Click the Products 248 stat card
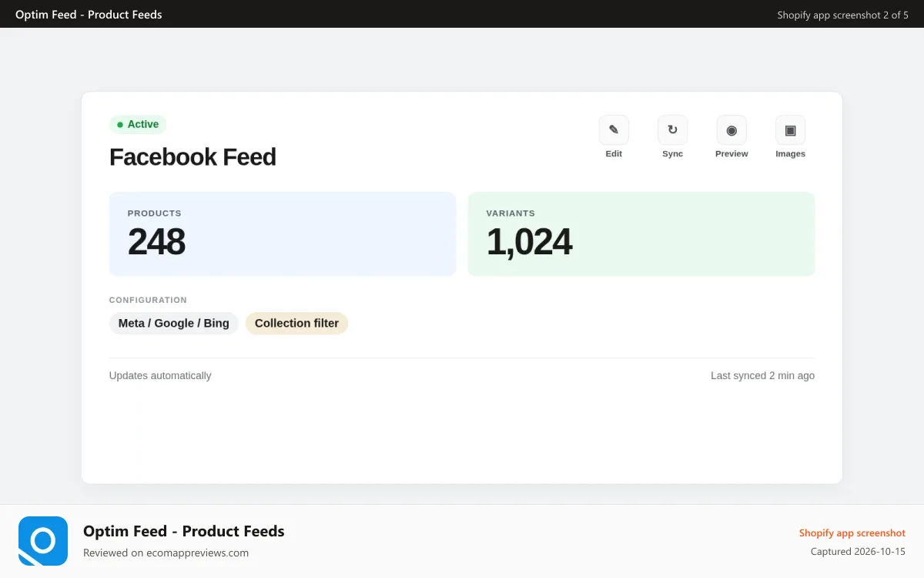Screen dimensions: 924x578 click(283, 234)
